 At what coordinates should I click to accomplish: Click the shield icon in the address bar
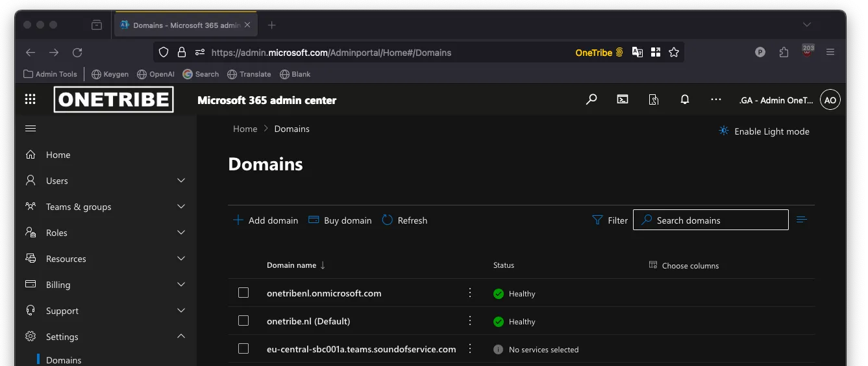164,53
